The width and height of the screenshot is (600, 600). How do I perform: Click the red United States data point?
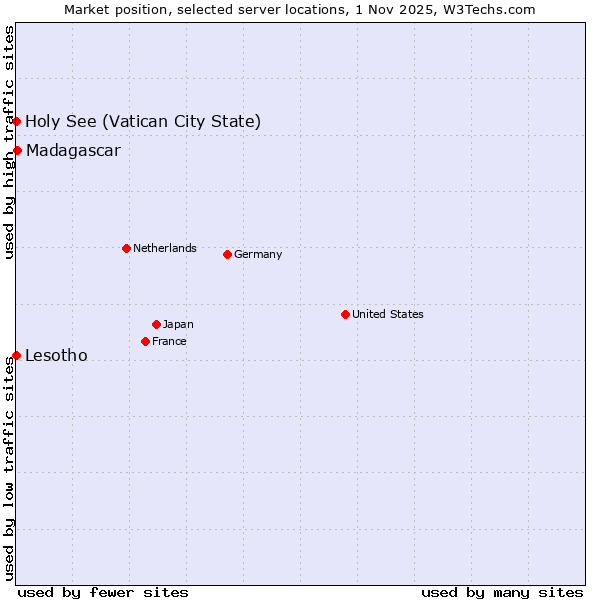345,314
